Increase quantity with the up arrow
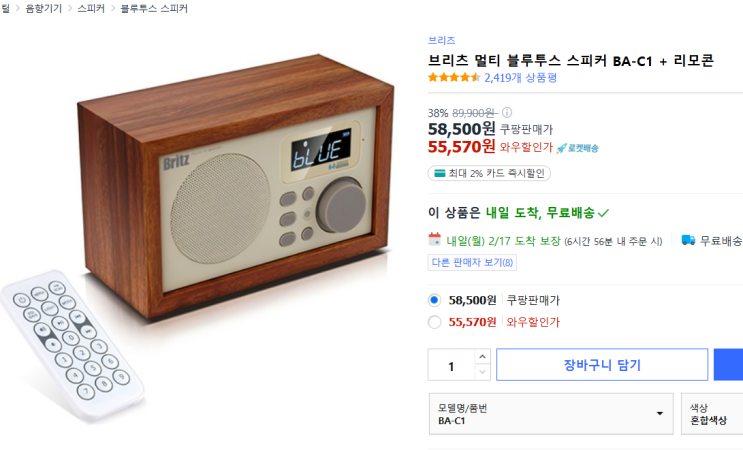743x450 pixels. tap(482, 357)
